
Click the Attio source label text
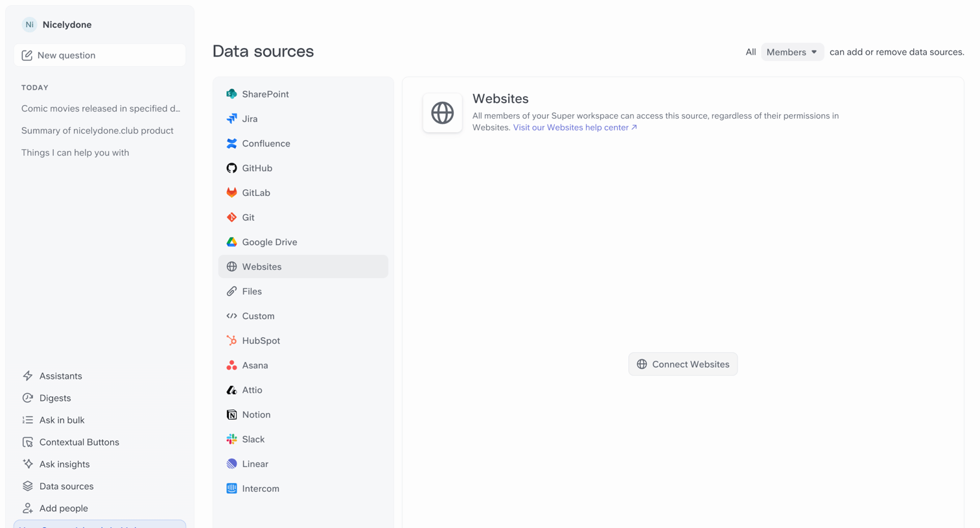252,390
